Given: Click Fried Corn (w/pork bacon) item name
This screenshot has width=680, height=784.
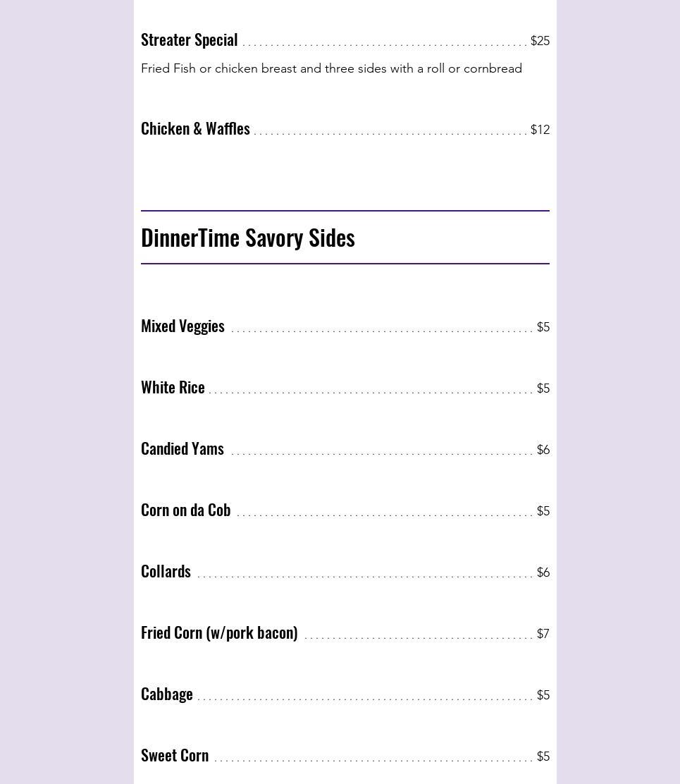Looking at the screenshot, I should 219,633.
